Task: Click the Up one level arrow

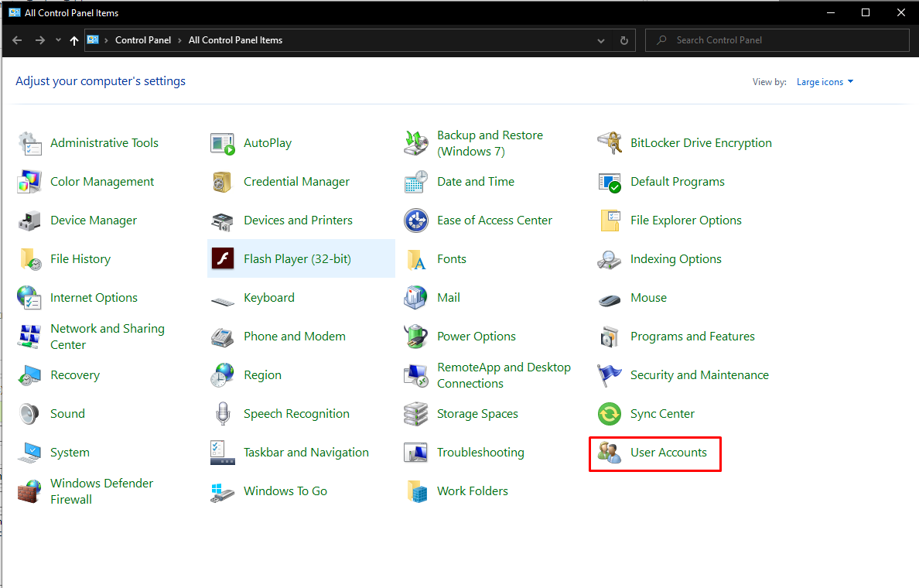Action: 73,40
